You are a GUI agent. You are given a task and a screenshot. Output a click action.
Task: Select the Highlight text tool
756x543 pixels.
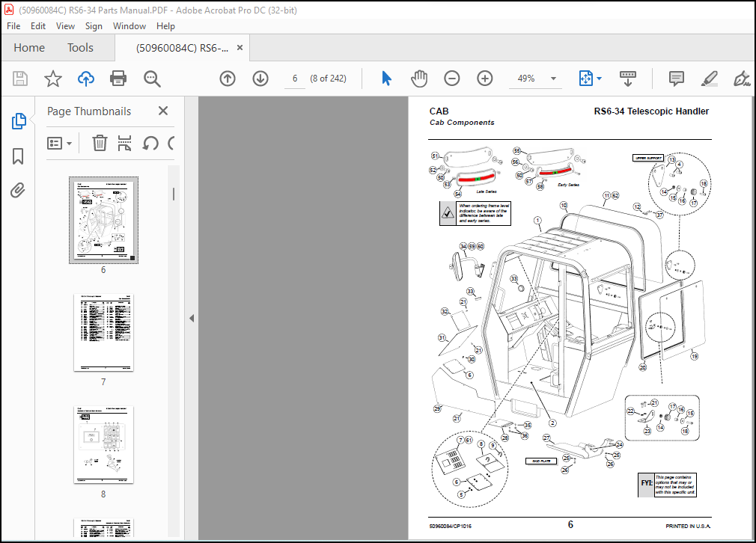[x=710, y=79]
